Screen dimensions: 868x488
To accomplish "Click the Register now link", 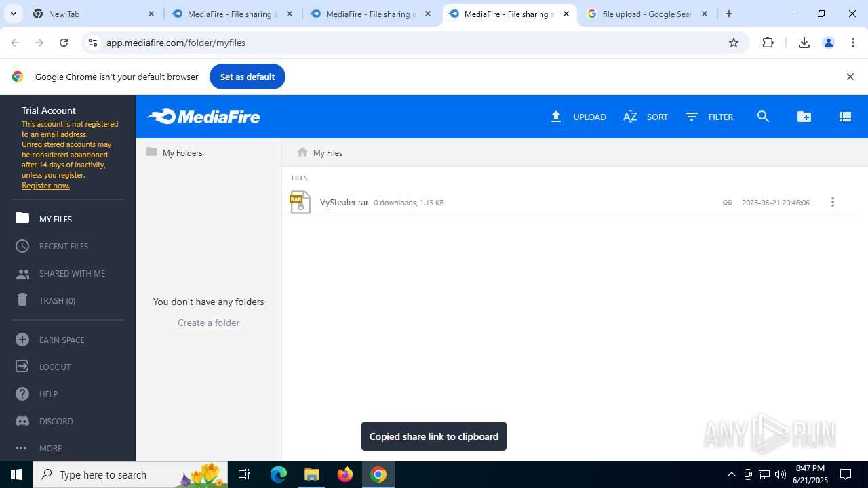I will [45, 186].
